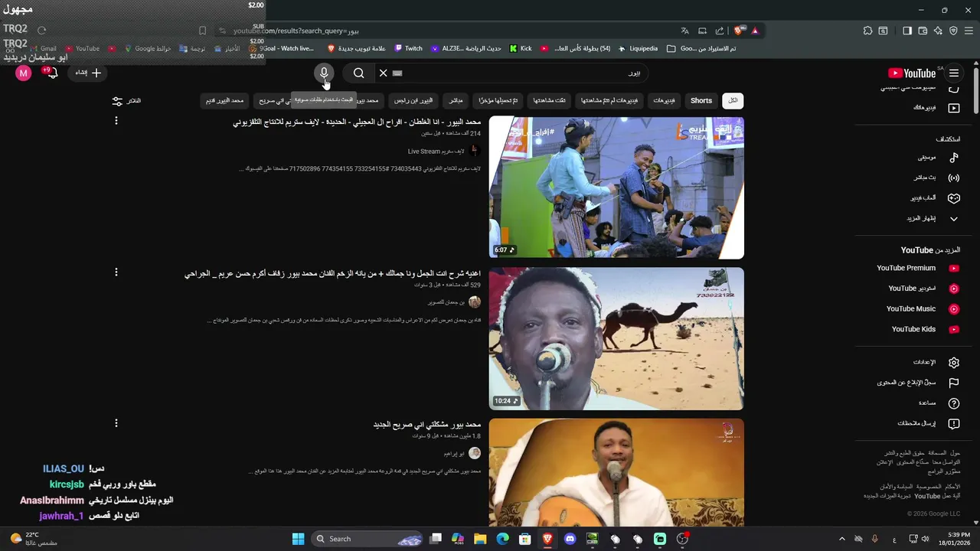
Task: Select 'فيديوهات لم تتم مشاهدتها' chip
Action: tap(609, 101)
